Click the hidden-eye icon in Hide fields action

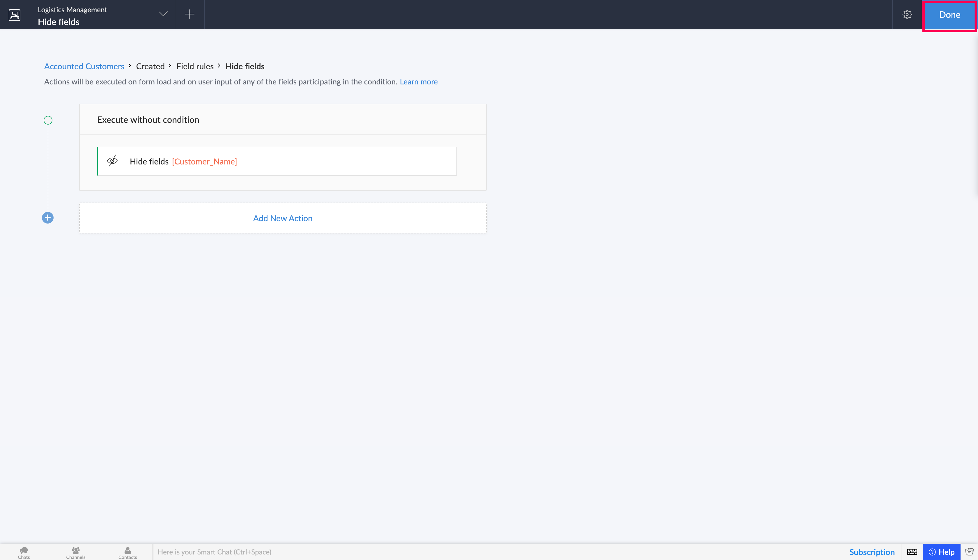coord(112,161)
